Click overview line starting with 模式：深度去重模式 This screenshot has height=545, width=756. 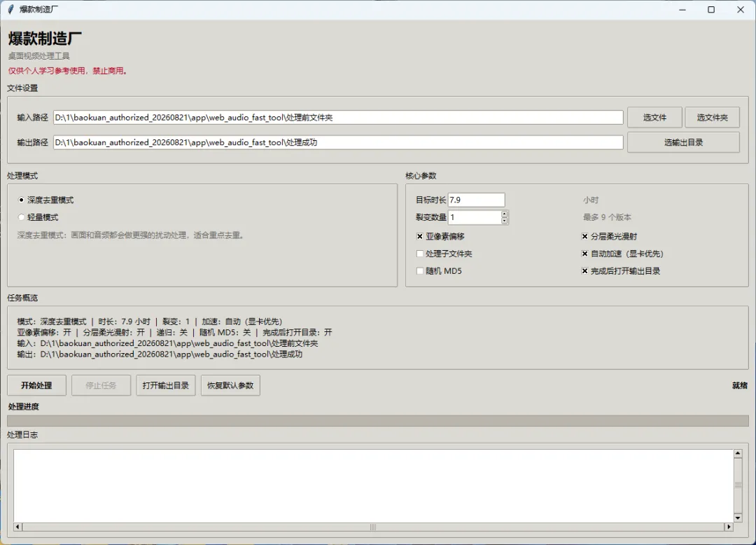click(x=150, y=322)
